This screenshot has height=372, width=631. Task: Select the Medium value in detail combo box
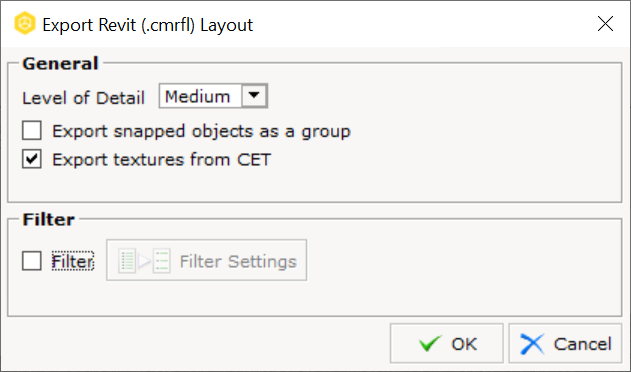tap(200, 96)
